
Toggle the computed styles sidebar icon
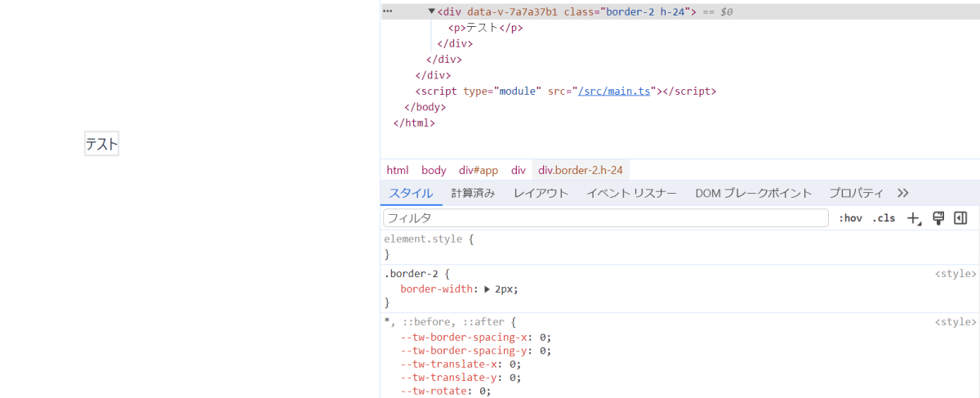[x=960, y=218]
